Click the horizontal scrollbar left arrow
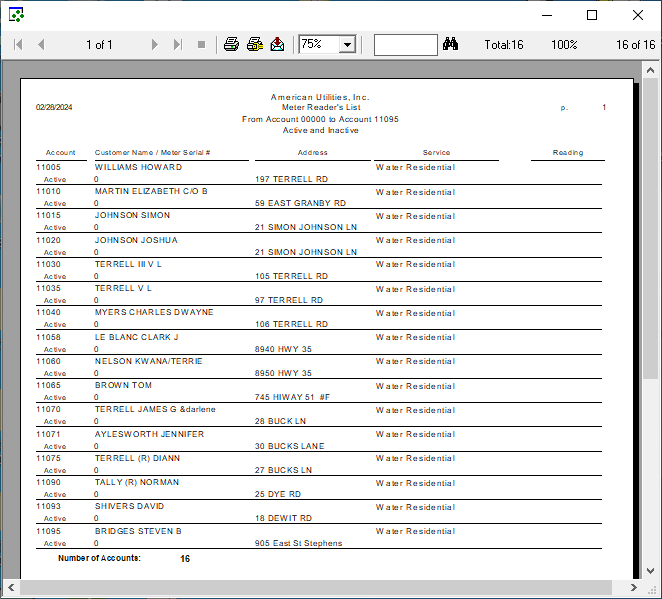The height and width of the screenshot is (599, 662). [x=11, y=587]
